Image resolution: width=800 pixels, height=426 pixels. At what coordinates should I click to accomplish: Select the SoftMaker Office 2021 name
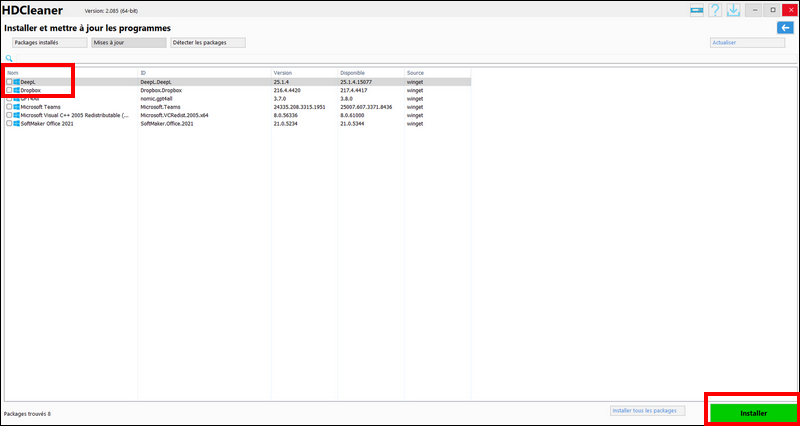(47, 123)
